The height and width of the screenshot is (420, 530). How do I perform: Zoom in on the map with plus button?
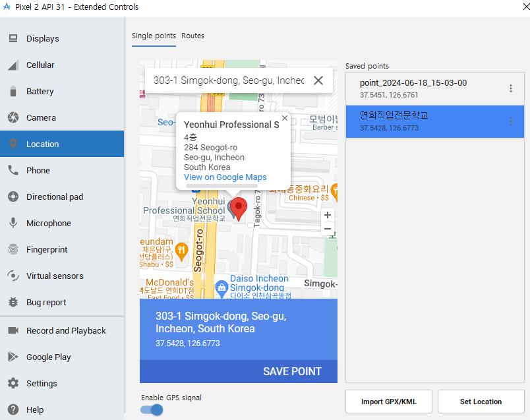pos(328,215)
